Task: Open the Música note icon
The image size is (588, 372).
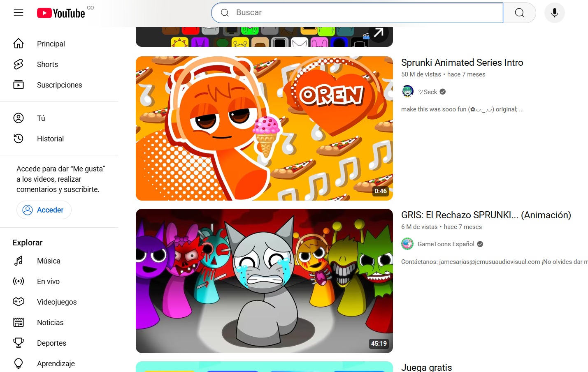Action: tap(19, 261)
